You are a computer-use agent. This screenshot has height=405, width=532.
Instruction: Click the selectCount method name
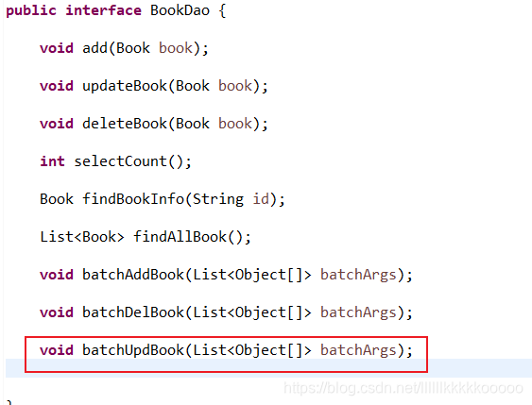(120, 161)
